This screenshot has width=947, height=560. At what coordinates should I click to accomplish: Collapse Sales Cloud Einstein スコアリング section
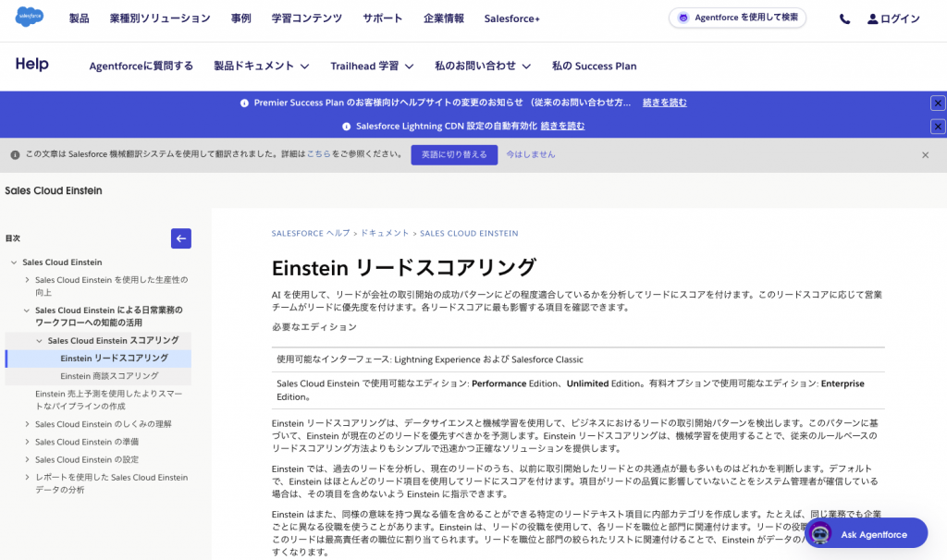(39, 341)
